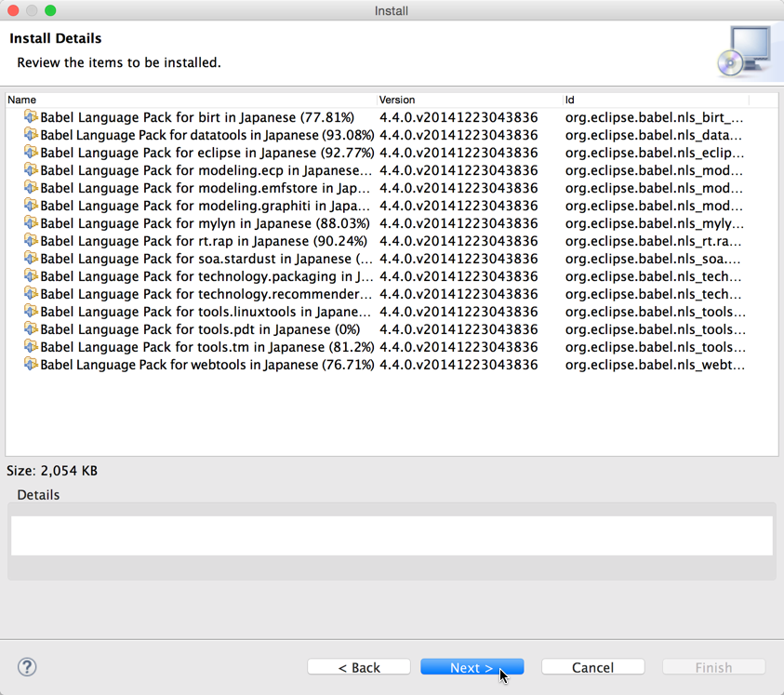Select 'Babel Language Pack for webtools in Japanese (76.71%)'
Viewport: 784px width, 695px height.
click(207, 365)
